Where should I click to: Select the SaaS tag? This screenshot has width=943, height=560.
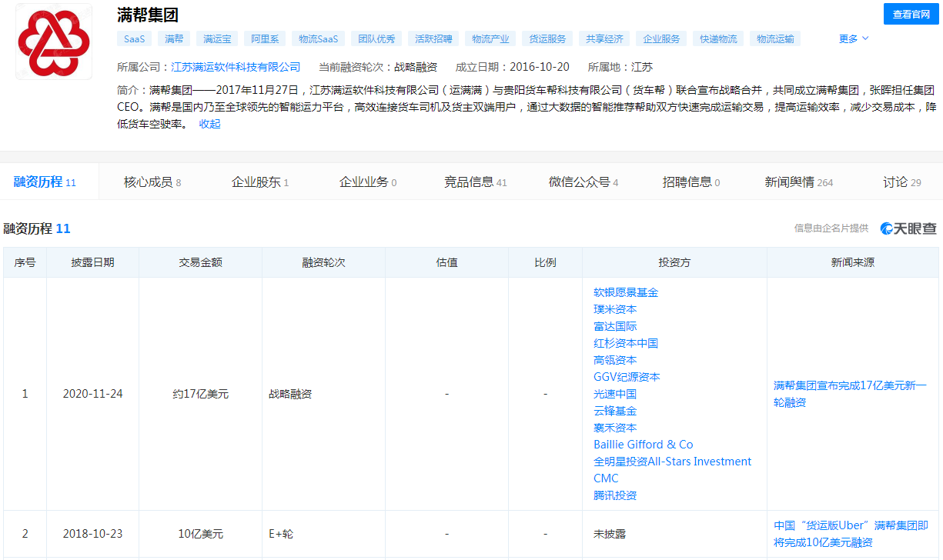(135, 38)
